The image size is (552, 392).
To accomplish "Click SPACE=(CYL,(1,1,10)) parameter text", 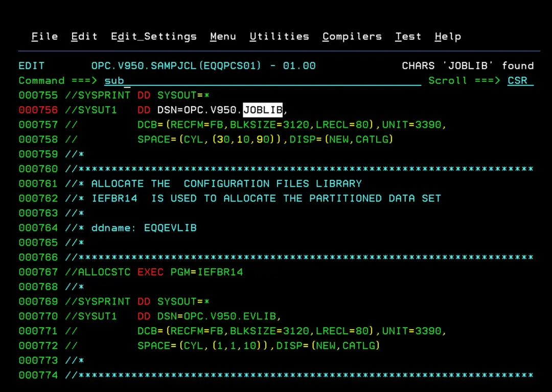I will (x=203, y=346).
